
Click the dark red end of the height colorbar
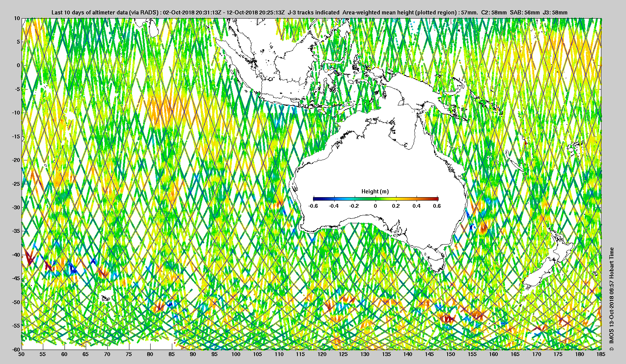(436, 199)
